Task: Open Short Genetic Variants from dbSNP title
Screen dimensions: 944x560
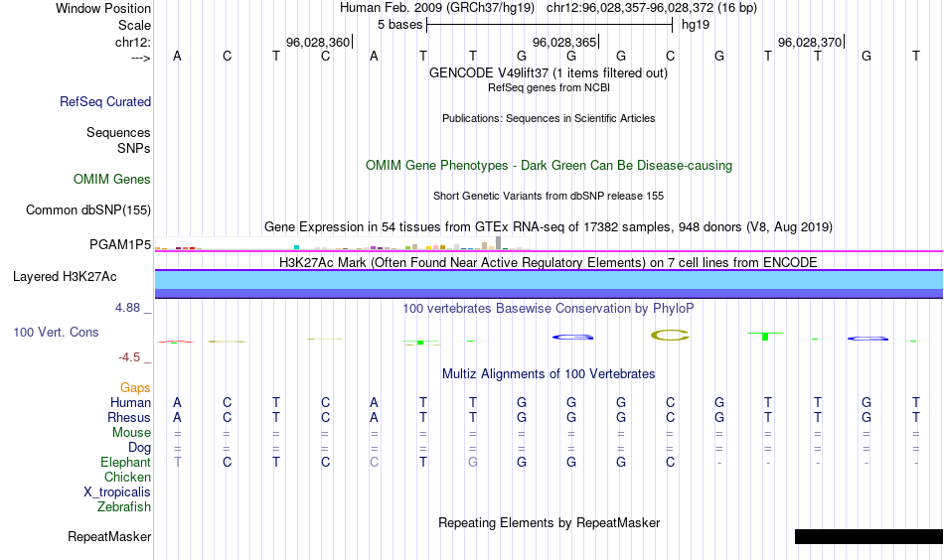Action: tap(549, 196)
